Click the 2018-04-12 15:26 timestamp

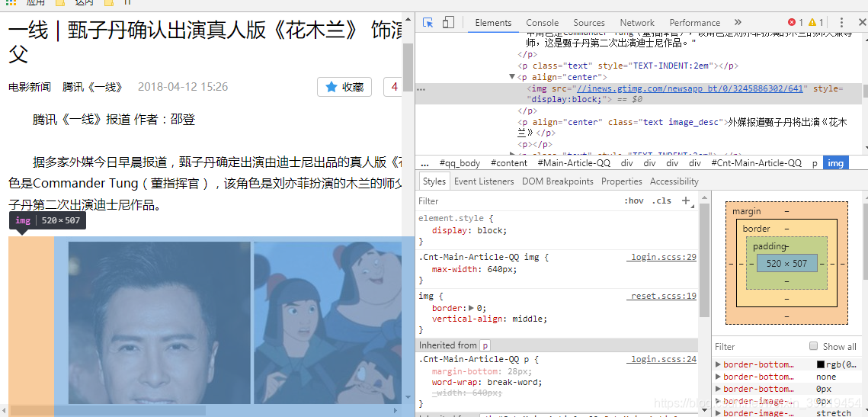click(183, 87)
